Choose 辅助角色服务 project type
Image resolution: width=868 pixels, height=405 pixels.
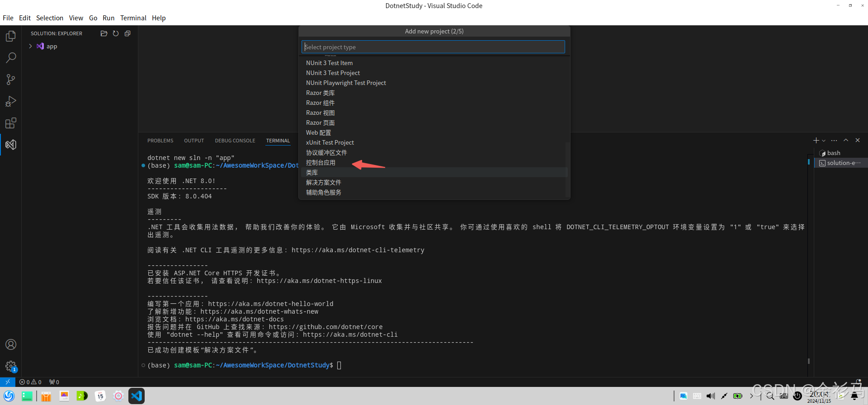[x=433, y=192]
